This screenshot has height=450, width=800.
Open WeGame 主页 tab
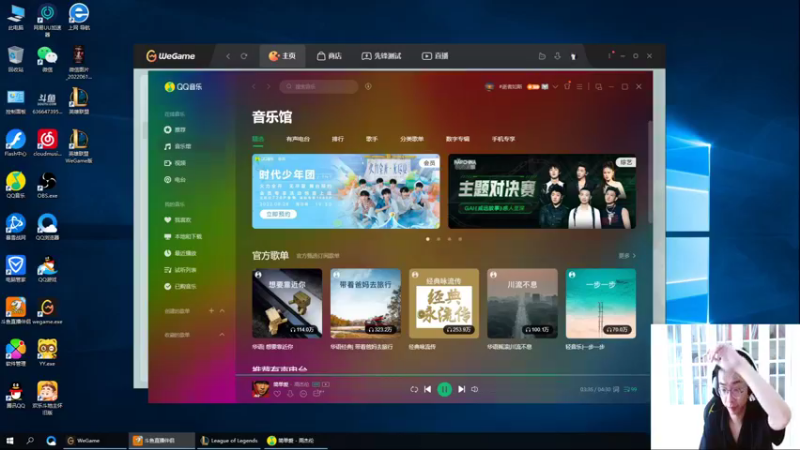click(282, 56)
